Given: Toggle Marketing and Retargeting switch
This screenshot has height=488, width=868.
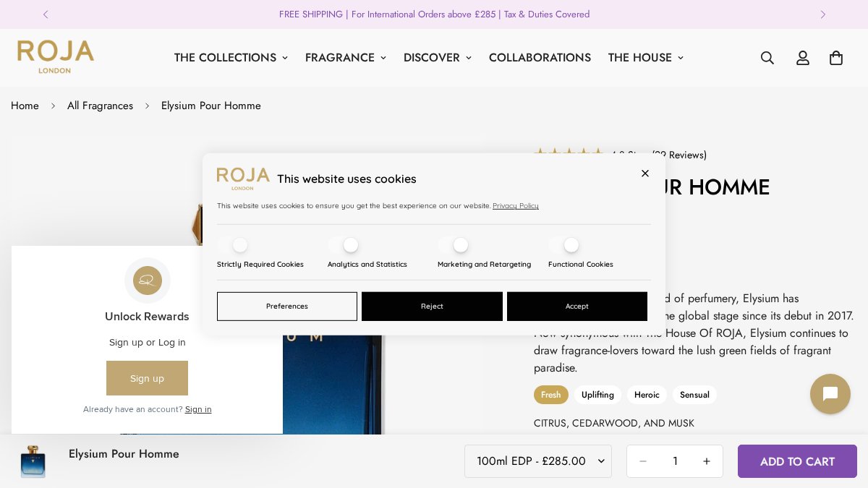Looking at the screenshot, I should [453, 245].
